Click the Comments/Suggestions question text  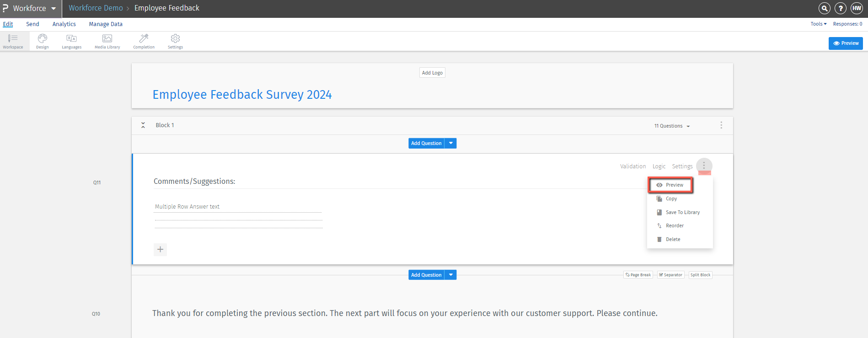(x=194, y=181)
